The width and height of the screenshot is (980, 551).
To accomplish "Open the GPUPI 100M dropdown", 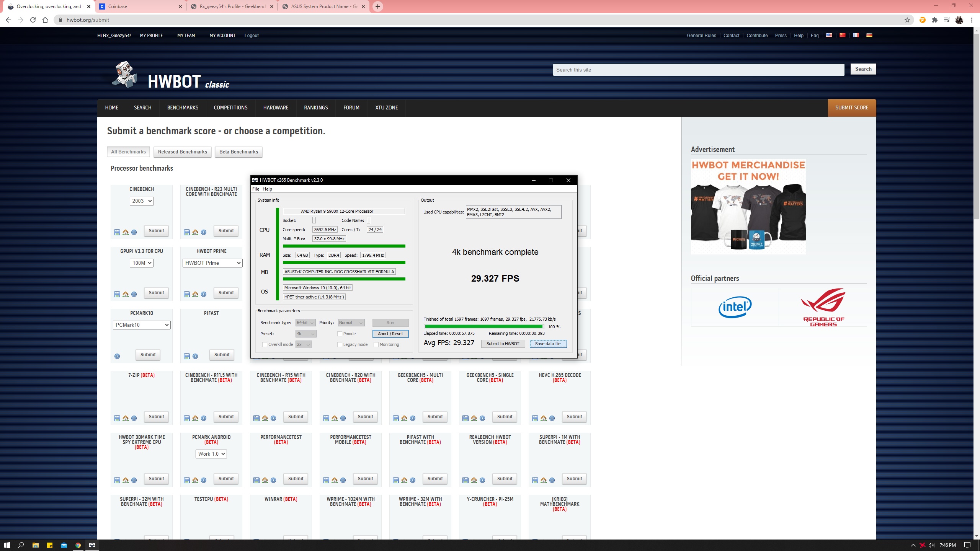I will [142, 263].
